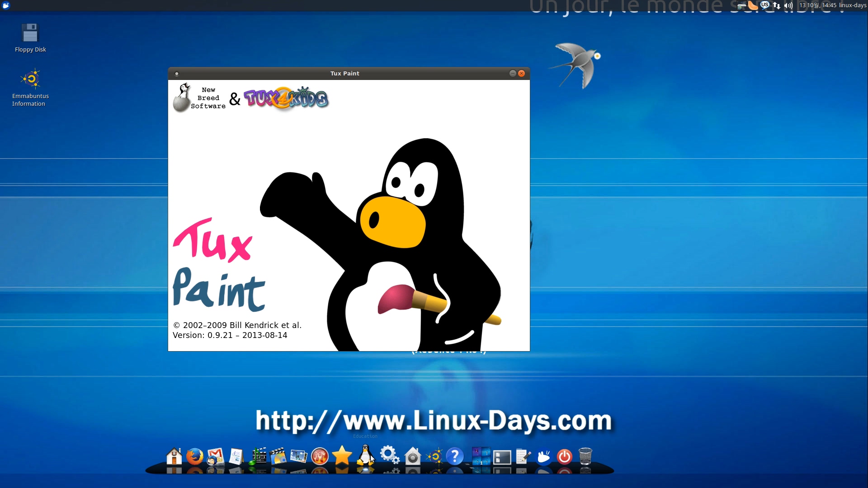Click the "© 2002–2009 Bill Kendrick et al." text
The height and width of the screenshot is (488, 868).
tap(237, 325)
